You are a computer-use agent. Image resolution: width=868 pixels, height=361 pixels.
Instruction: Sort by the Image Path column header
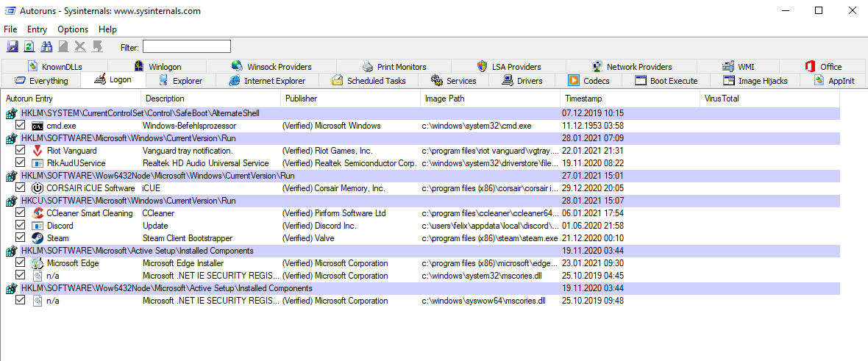pos(491,99)
